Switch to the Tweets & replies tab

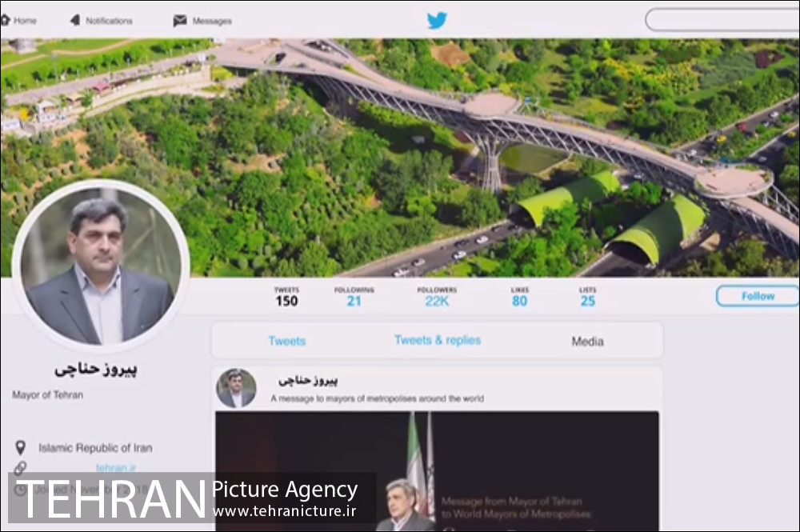coord(438,340)
